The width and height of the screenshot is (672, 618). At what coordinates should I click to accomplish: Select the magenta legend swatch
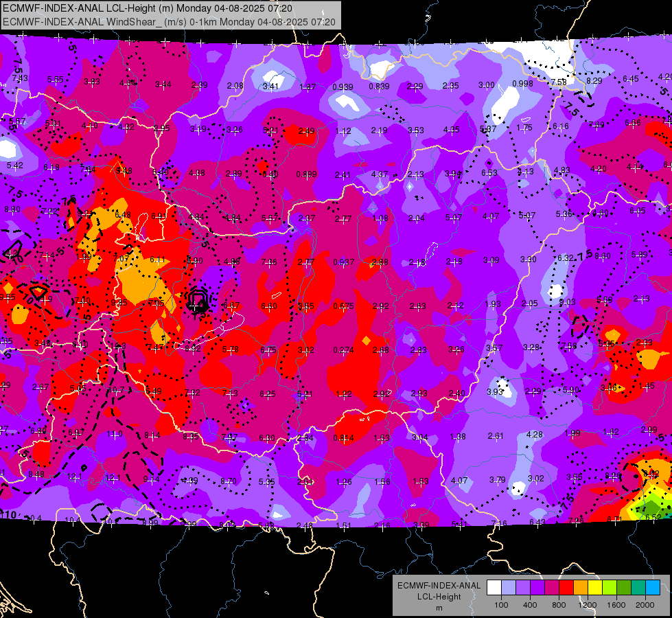click(x=552, y=588)
